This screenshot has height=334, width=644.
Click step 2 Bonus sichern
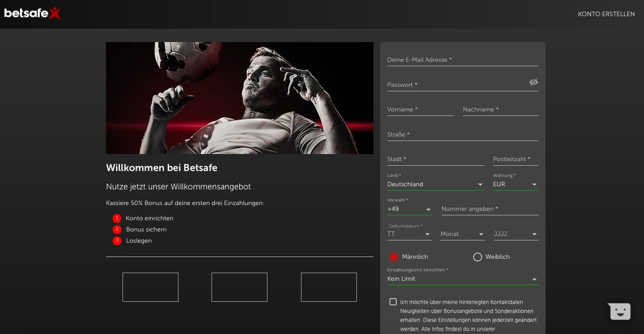coord(140,230)
